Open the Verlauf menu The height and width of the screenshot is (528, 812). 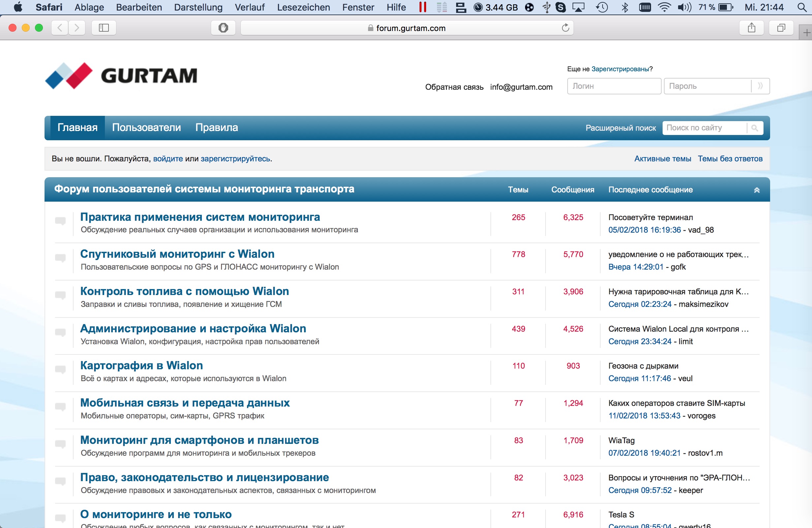249,7
